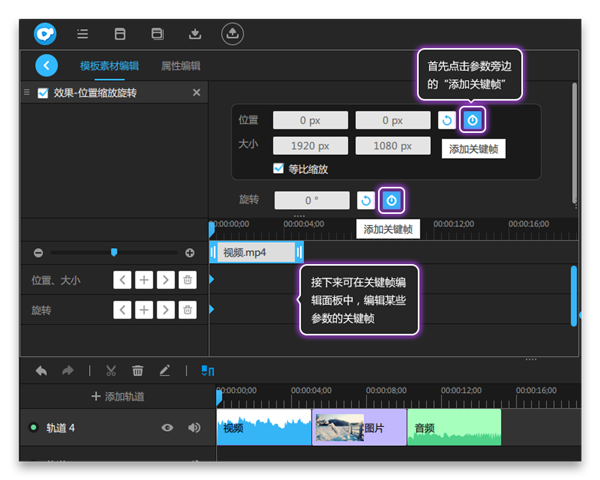Go to next 位置、大小 keyframe

click(x=166, y=280)
